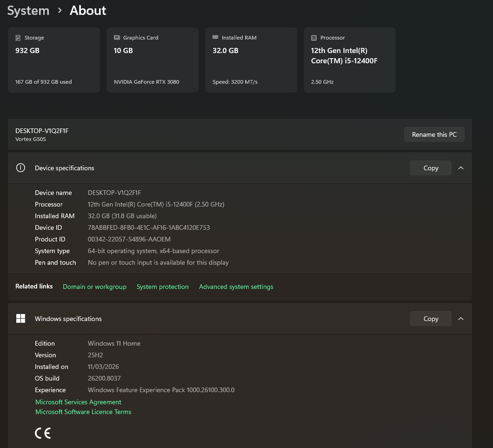This screenshot has width=493, height=448.
Task: Copy the Device specifications
Action: point(430,167)
